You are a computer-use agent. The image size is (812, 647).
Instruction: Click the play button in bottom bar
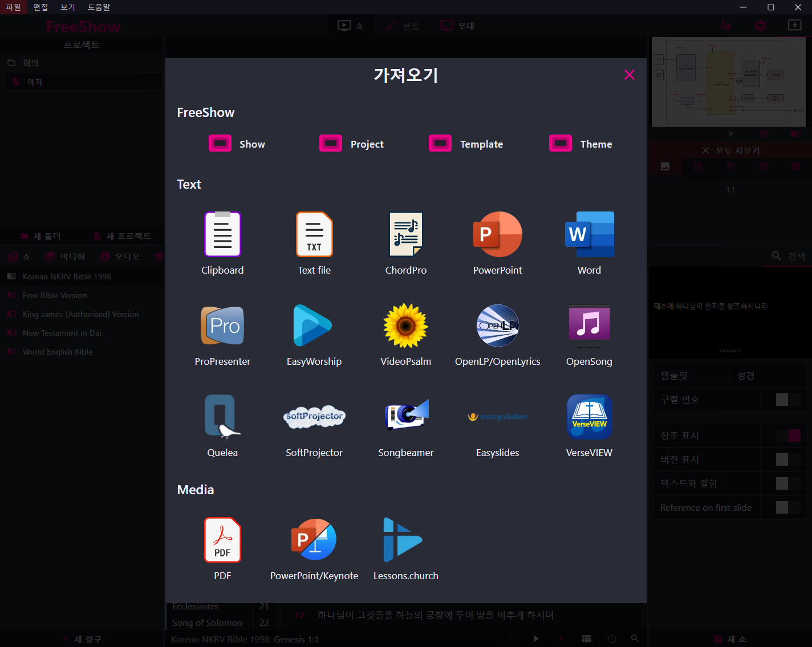(x=535, y=639)
